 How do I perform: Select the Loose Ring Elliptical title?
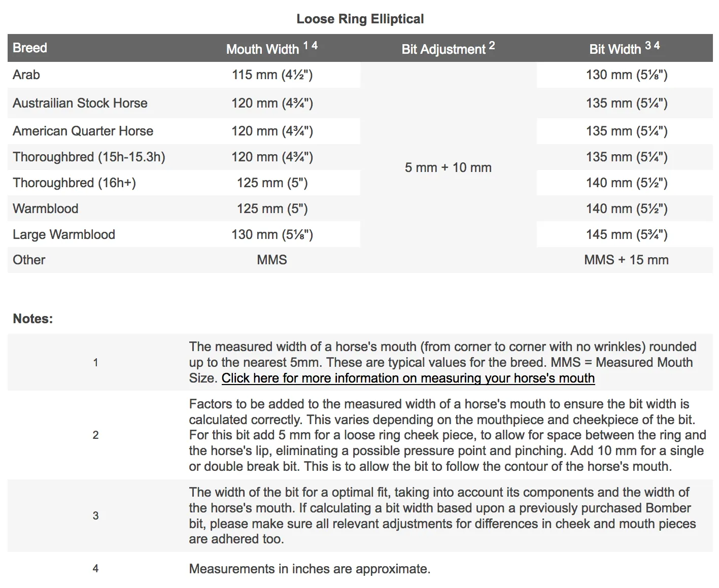pos(360,19)
